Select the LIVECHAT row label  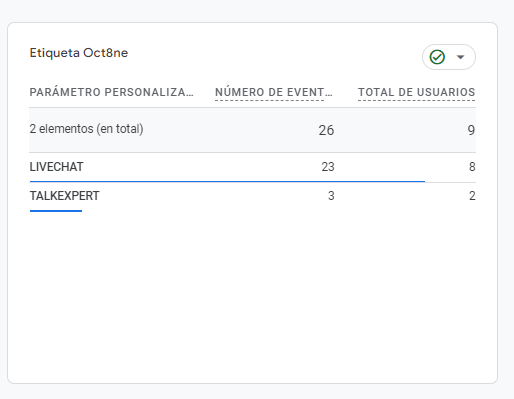click(56, 167)
